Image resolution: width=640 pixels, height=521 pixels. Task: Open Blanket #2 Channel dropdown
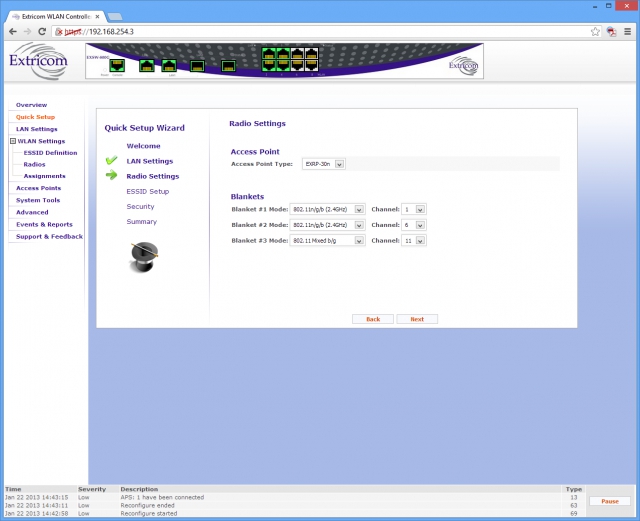[414, 225]
